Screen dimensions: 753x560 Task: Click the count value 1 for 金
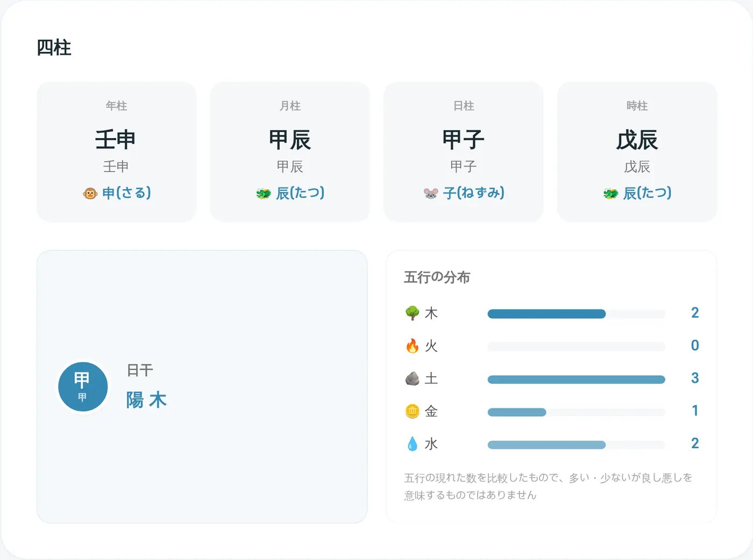695,411
